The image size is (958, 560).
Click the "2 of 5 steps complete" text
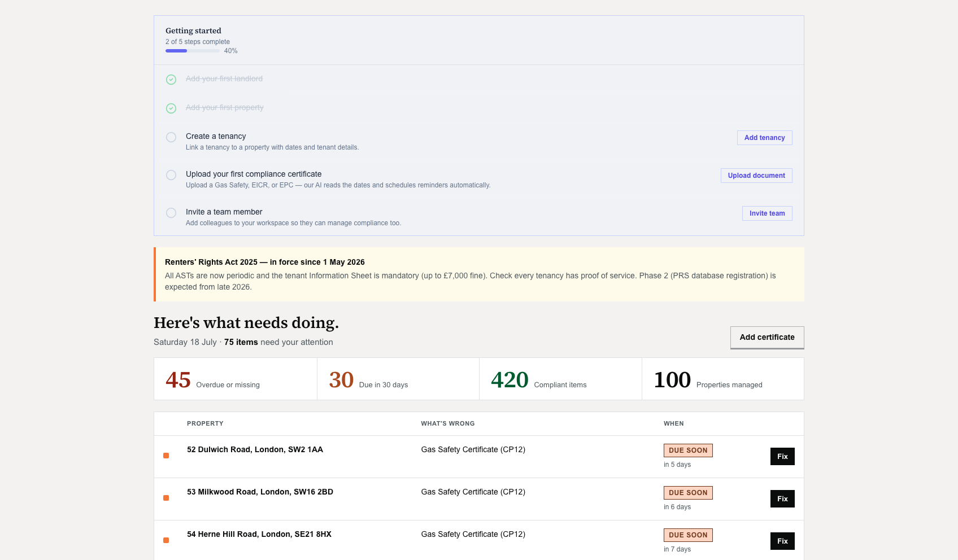click(198, 42)
